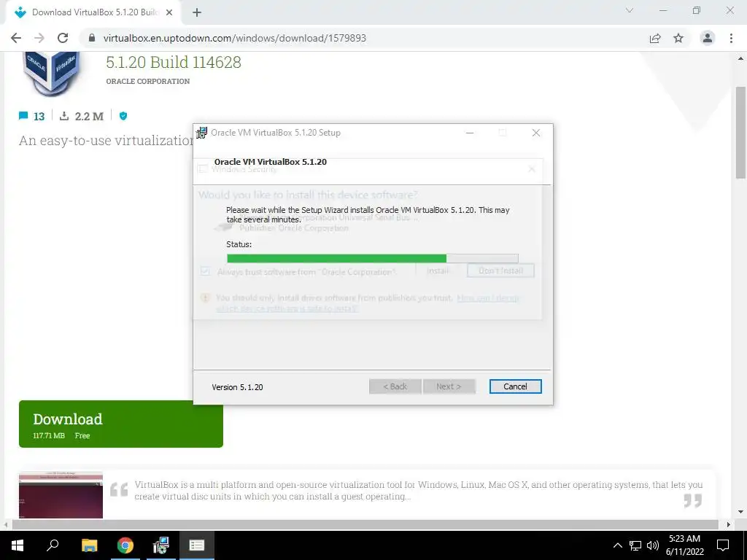
Task: Click the horizontal scrollbar right arrow
Action: (x=729, y=524)
